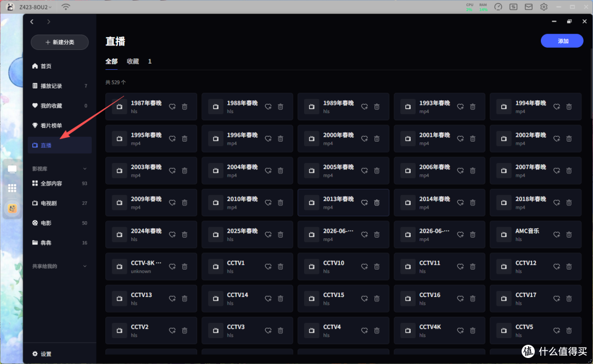This screenshot has width=593, height=364.
Task: Click the wifi icon in top bar
Action: click(x=65, y=7)
